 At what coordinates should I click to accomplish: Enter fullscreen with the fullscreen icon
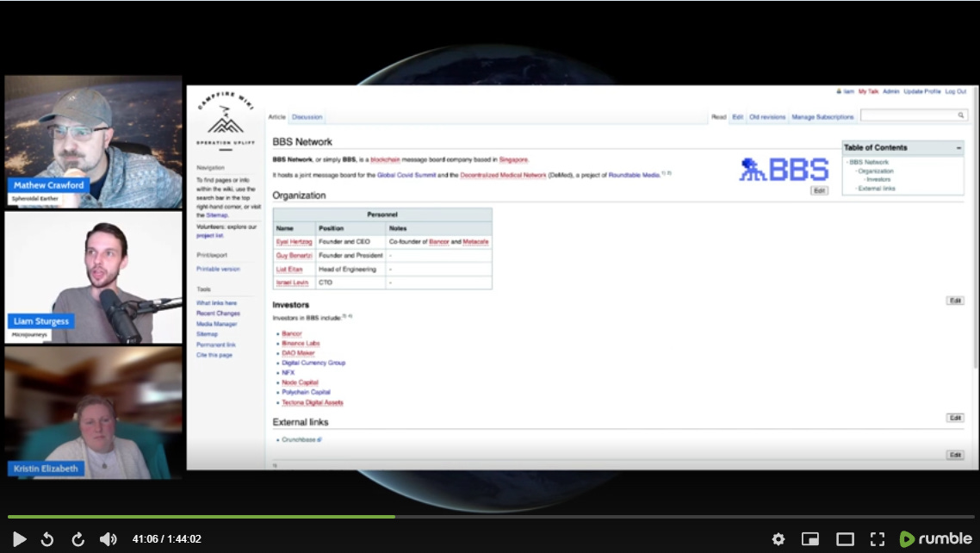tap(878, 538)
